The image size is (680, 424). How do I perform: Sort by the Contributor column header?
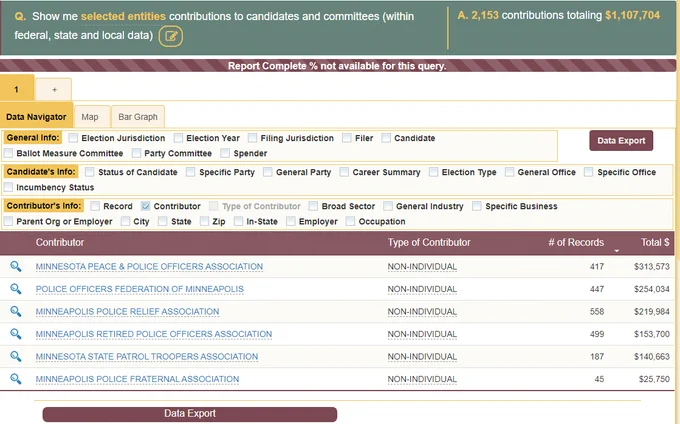pyautogui.click(x=60, y=242)
